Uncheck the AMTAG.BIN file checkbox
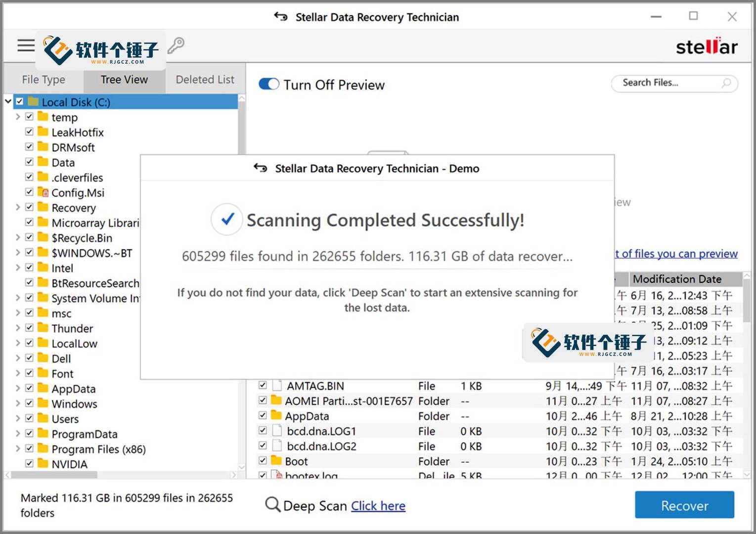The height and width of the screenshot is (534, 756). 263,385
